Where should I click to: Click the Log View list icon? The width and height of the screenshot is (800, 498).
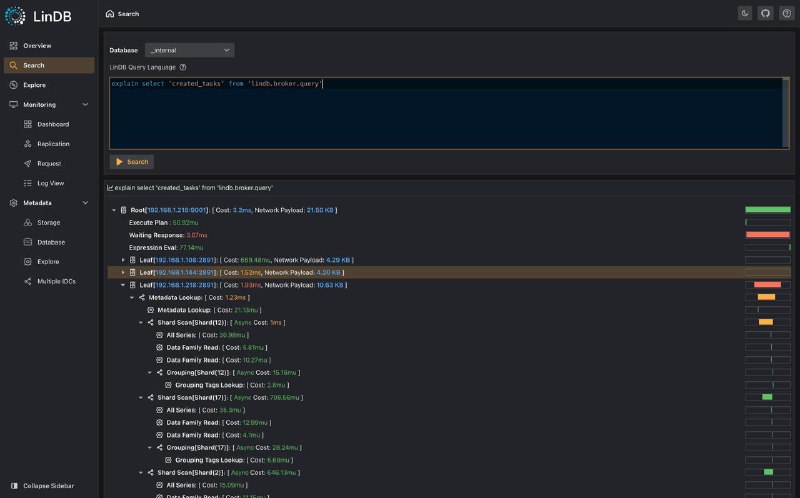[x=28, y=183]
